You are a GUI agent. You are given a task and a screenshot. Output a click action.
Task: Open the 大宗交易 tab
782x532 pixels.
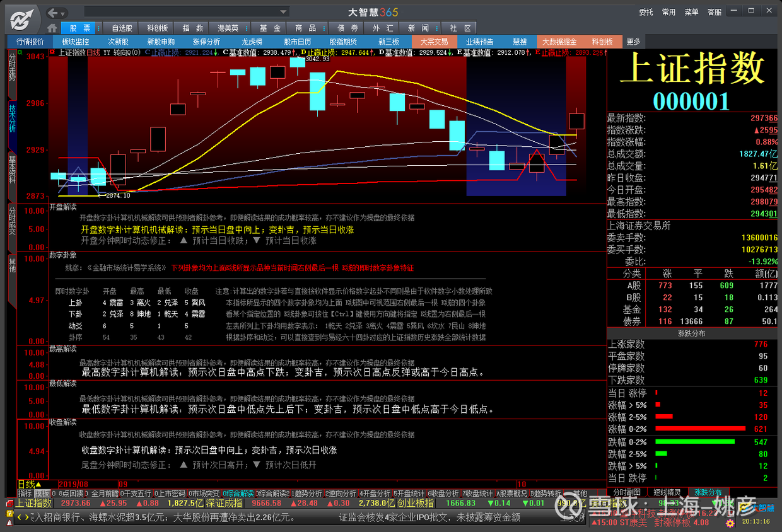click(434, 42)
